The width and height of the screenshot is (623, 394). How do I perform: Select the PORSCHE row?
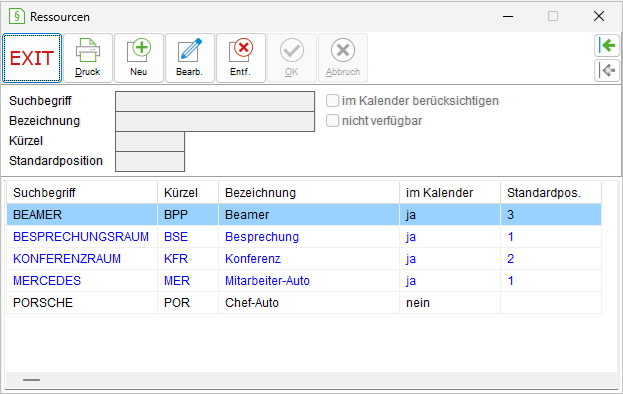point(304,303)
